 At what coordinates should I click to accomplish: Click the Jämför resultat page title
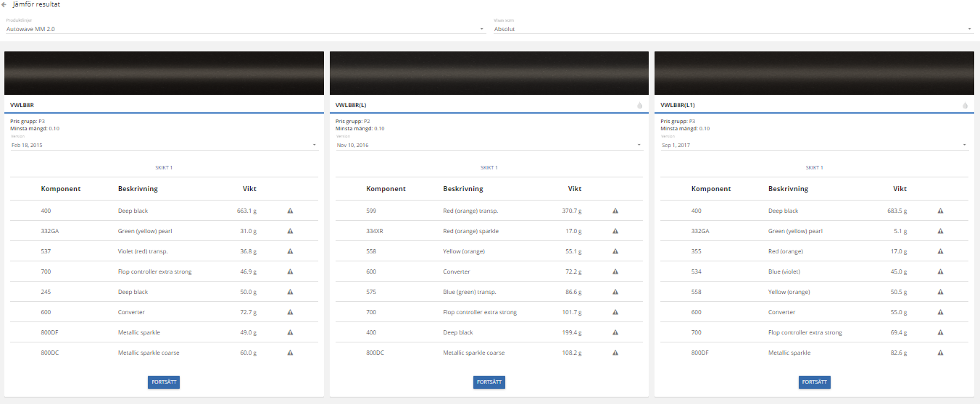pyautogui.click(x=36, y=4)
